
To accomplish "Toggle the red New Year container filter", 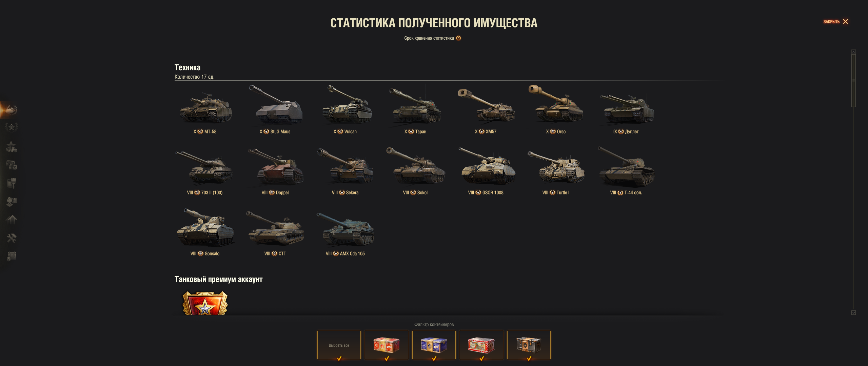I will (x=387, y=345).
